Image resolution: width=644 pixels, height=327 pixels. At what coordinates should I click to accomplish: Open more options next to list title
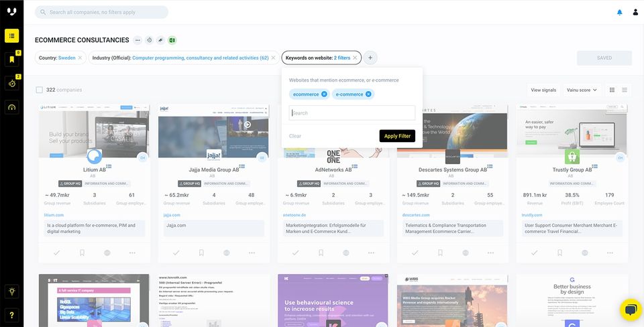[x=138, y=40]
